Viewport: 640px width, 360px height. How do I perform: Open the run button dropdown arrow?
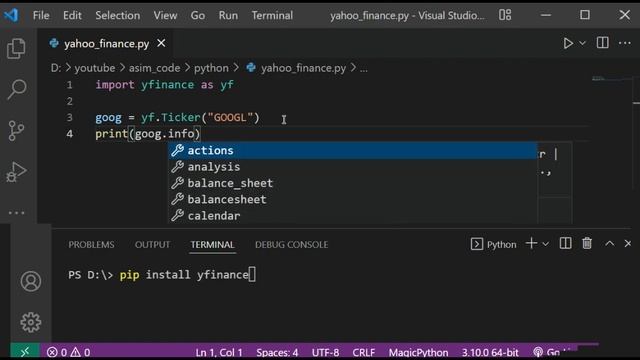click(582, 43)
